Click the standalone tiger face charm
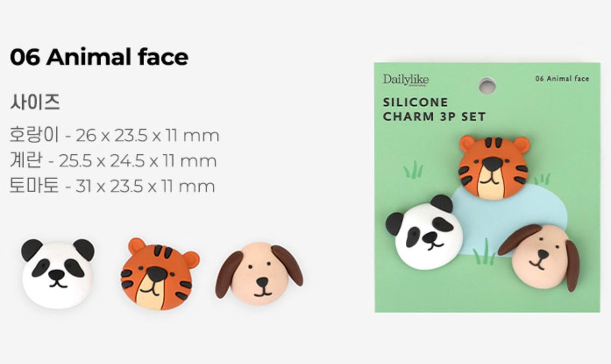This screenshot has width=611, height=364. (160, 274)
